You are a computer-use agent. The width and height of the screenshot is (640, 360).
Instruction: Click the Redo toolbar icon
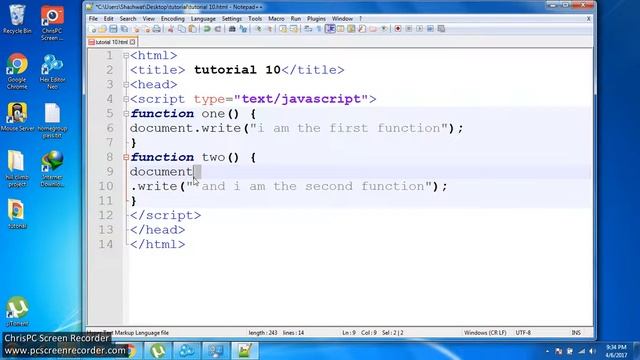point(218,29)
